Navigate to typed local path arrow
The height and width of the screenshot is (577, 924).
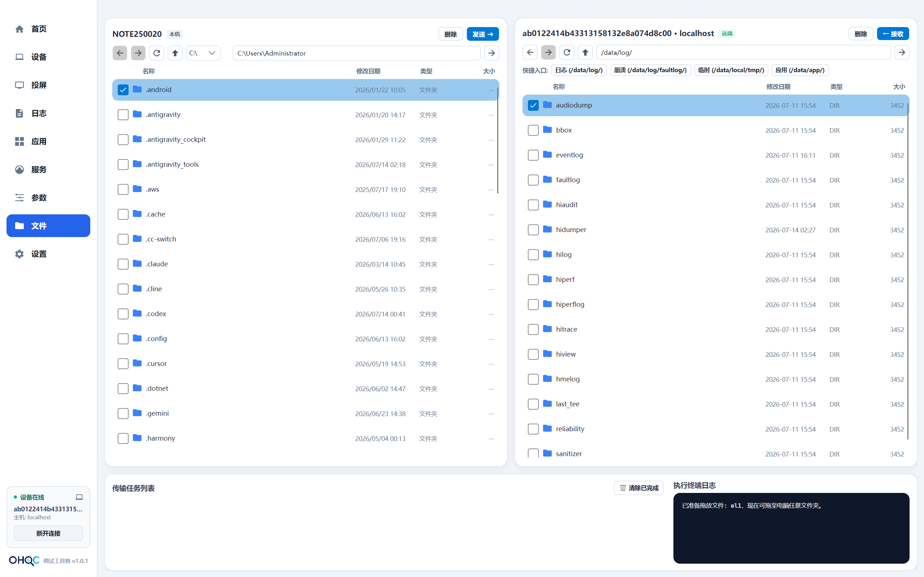pyautogui.click(x=491, y=53)
